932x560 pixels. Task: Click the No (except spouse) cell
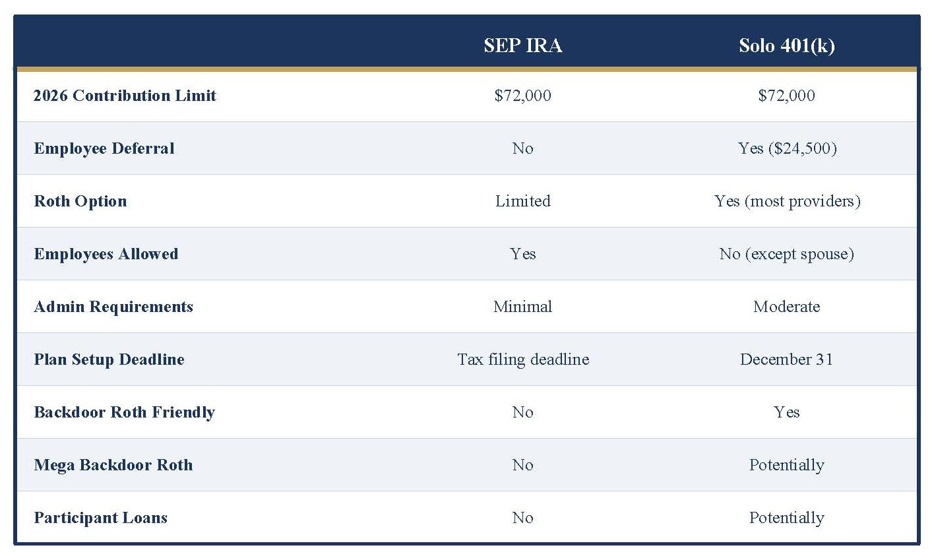(787, 254)
